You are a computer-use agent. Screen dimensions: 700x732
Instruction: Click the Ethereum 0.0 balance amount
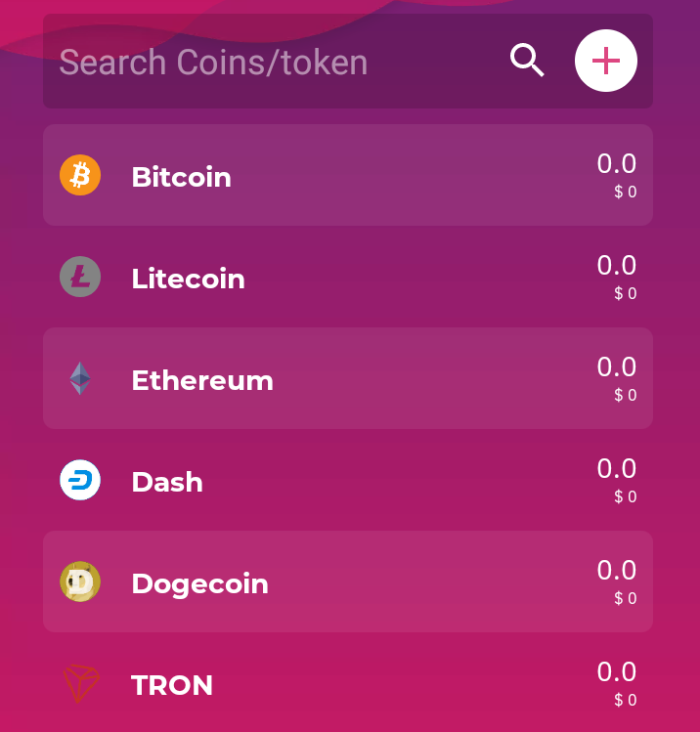point(617,366)
